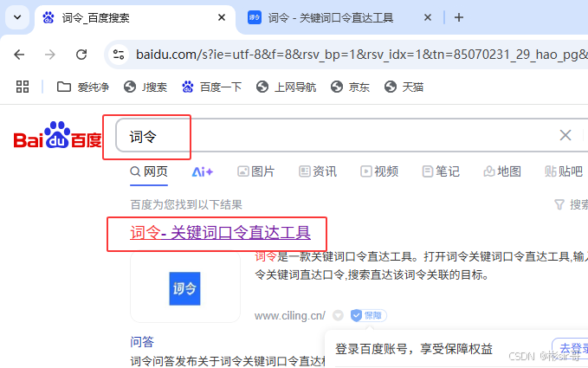Open a new browser tab
Screen dimensions: 588x368
click(459, 17)
